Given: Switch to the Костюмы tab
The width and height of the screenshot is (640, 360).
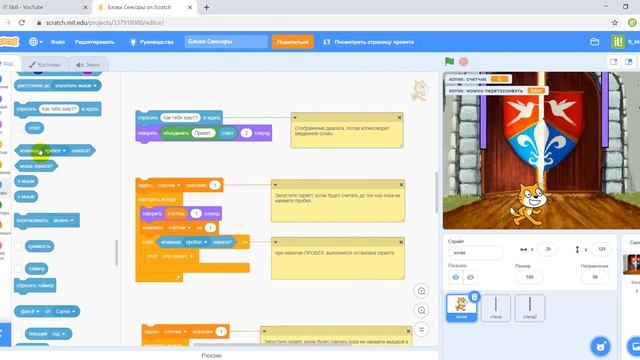Looking at the screenshot, I should (x=45, y=64).
